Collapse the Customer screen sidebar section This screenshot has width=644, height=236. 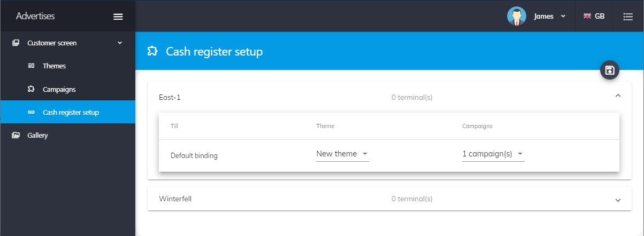120,43
